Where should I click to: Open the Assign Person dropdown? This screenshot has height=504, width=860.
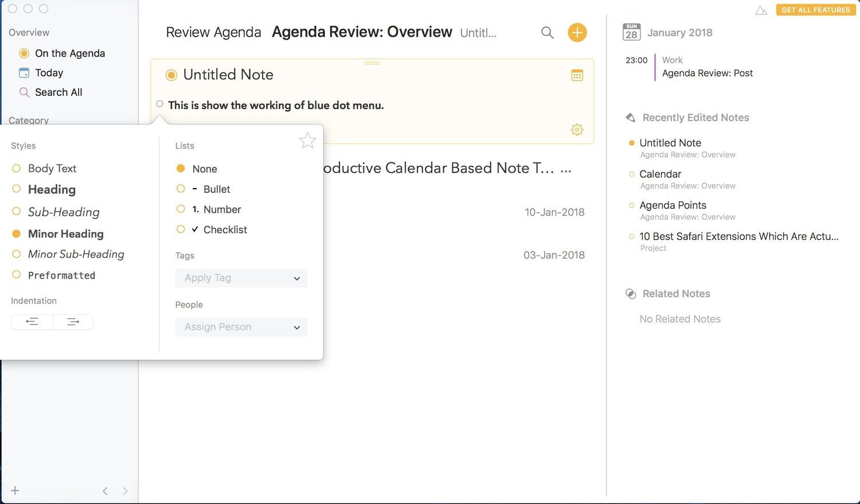tap(241, 327)
